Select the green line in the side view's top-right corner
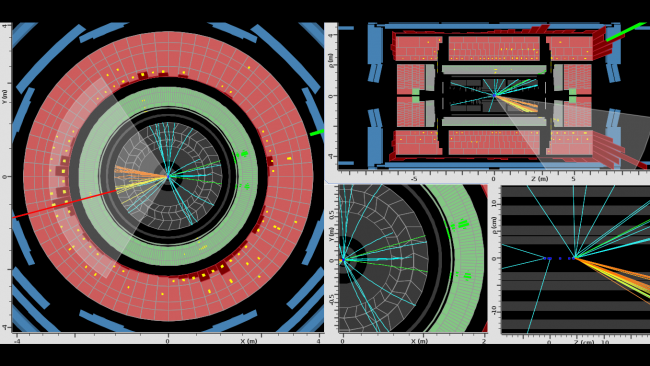650x366 pixels. [626, 32]
